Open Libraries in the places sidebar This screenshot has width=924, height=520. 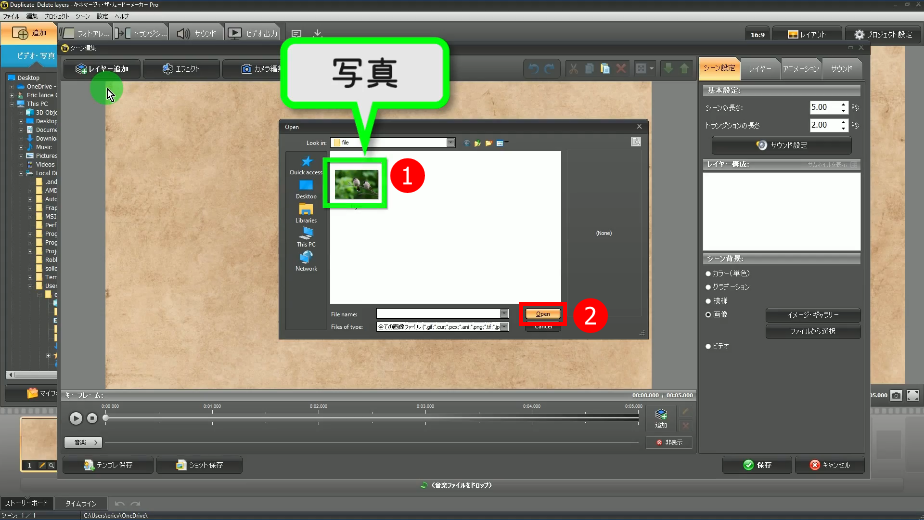click(305, 213)
